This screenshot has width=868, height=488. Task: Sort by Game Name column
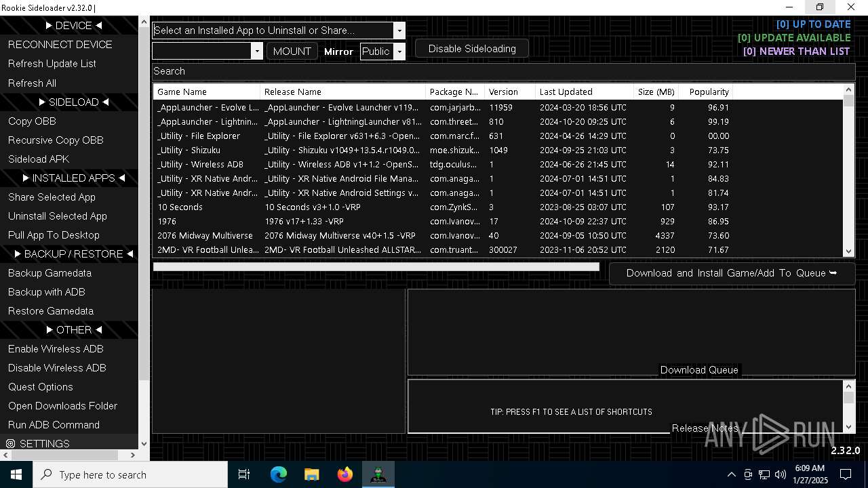click(x=207, y=91)
